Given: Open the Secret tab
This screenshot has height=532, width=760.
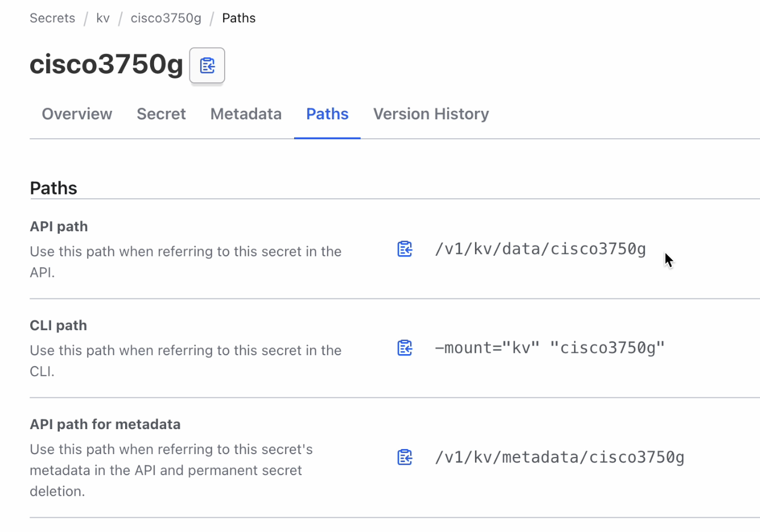Looking at the screenshot, I should [161, 114].
